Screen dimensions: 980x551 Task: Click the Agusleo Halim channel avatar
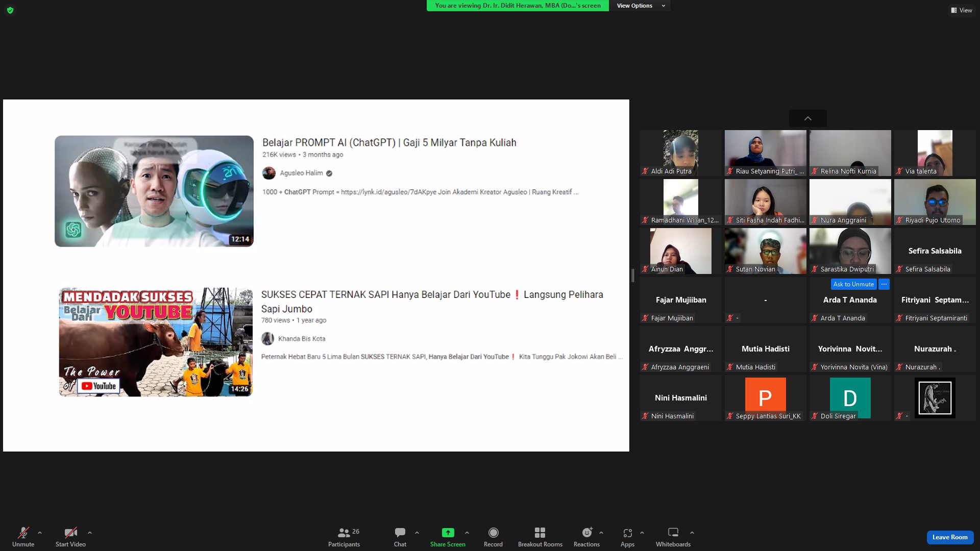(x=269, y=173)
